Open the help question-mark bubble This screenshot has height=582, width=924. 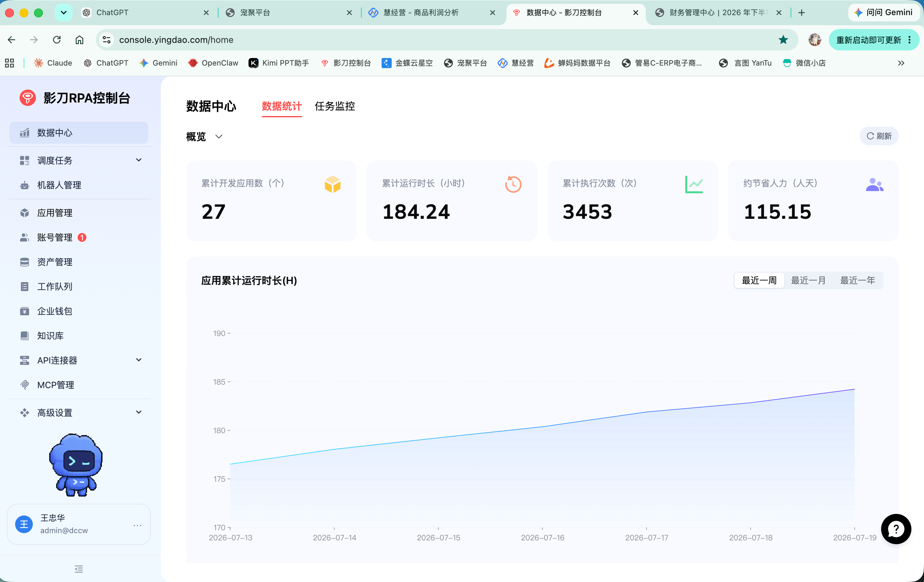click(x=896, y=529)
